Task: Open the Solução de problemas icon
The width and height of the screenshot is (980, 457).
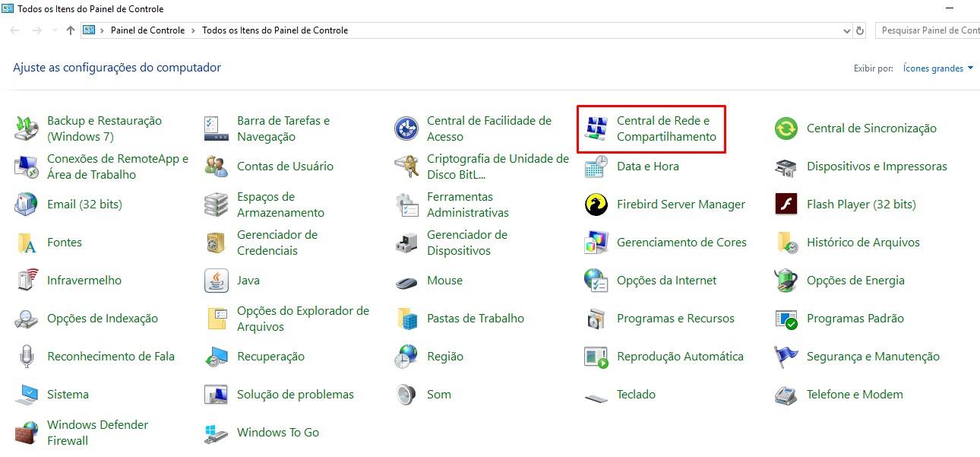Action: click(217, 395)
